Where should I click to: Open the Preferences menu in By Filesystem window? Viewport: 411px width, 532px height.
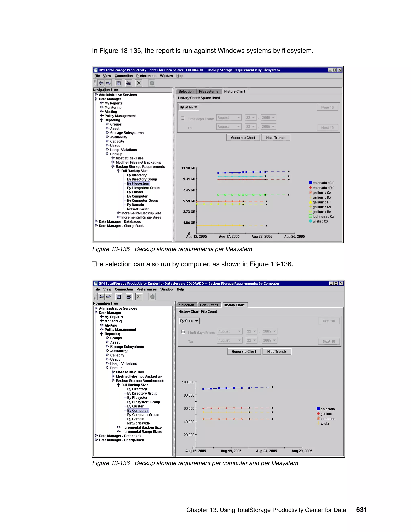[146, 76]
